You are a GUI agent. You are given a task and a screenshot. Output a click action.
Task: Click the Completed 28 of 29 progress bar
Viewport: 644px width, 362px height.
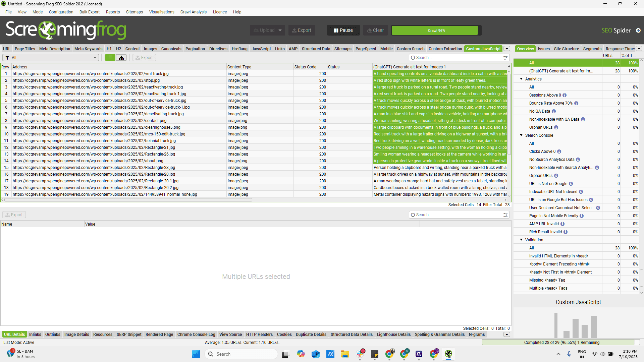point(561,343)
